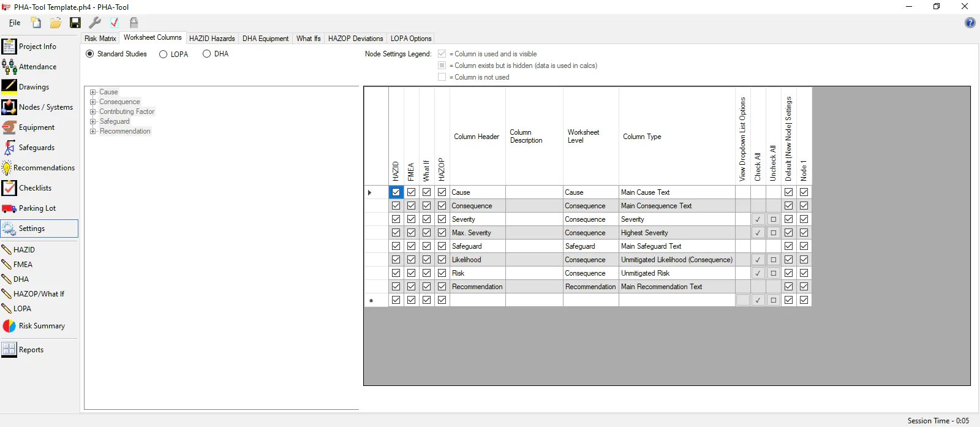Expand the Consequence tree node
This screenshot has width=980, height=427.
click(93, 102)
